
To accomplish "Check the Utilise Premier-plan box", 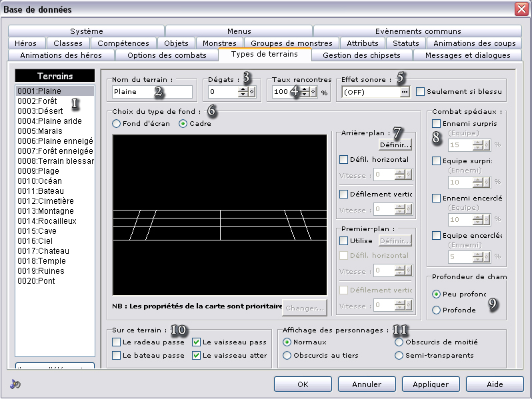I will 343,240.
